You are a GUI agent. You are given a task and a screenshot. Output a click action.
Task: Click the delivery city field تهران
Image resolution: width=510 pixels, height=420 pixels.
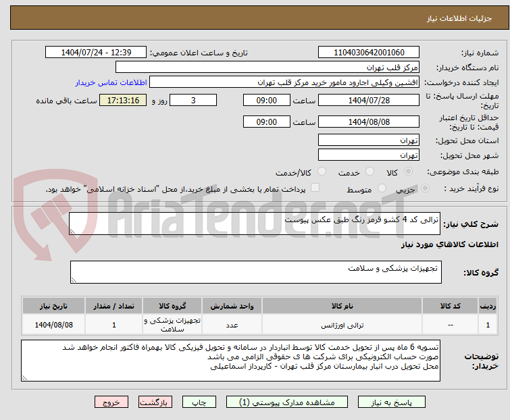coord(369,155)
